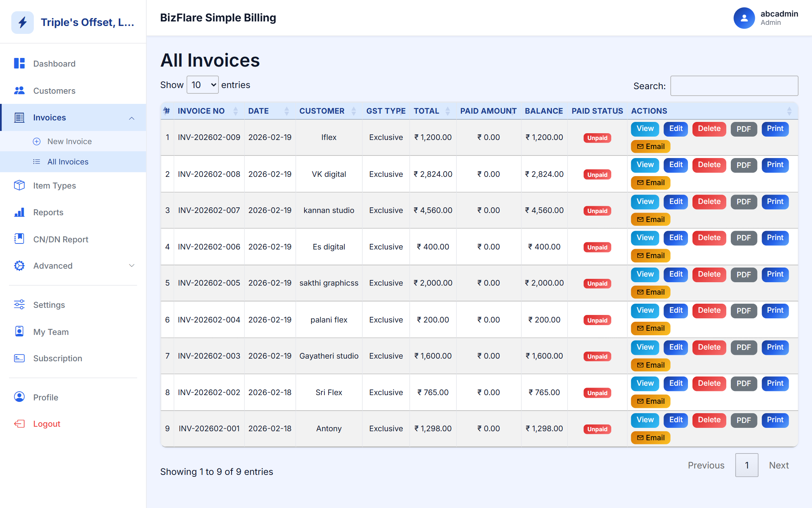Sort by the # column header
This screenshot has width=812, height=508.
point(167,111)
